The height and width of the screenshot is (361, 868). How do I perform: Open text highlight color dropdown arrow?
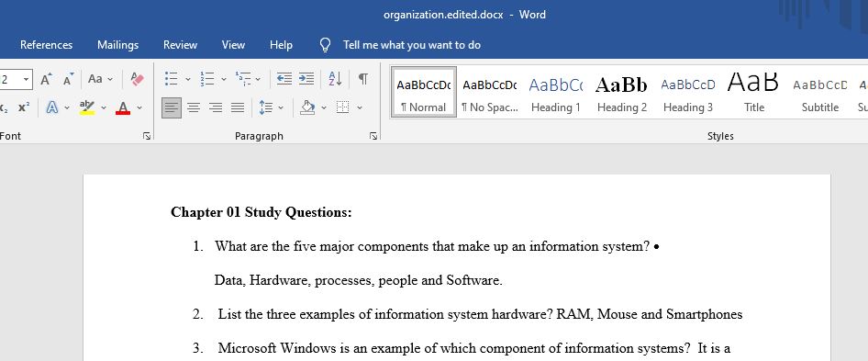[x=104, y=107]
